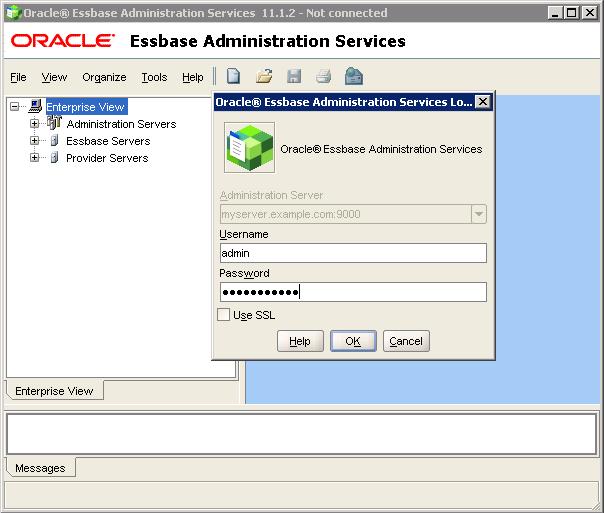Select Administration Servers tree item
Viewport: 604px width, 513px height.
click(121, 124)
